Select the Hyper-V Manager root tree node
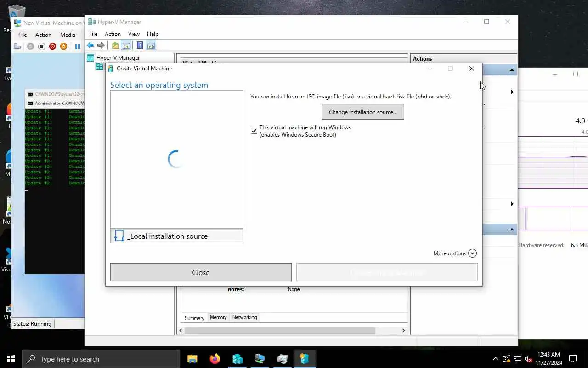The width and height of the screenshot is (588, 368). pos(118,58)
